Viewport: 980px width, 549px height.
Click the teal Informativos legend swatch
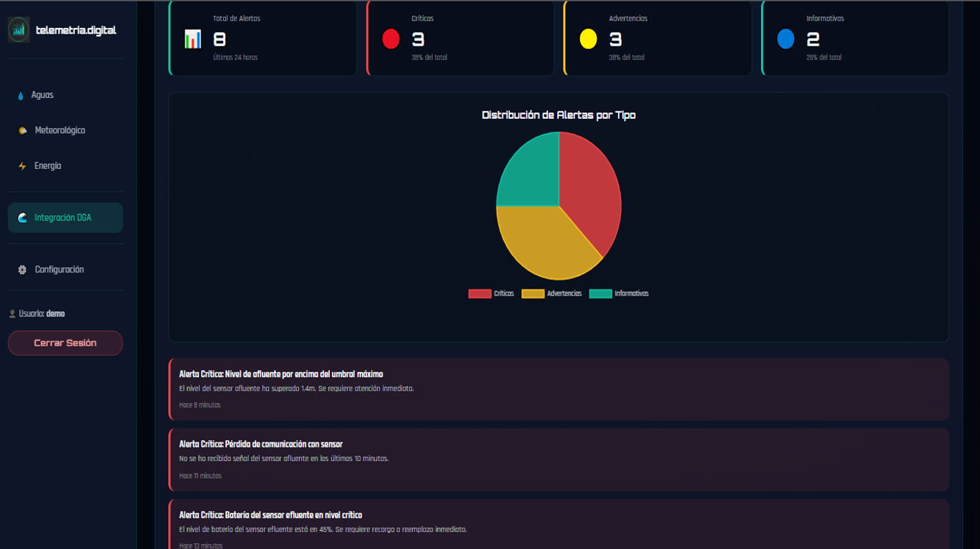(600, 293)
